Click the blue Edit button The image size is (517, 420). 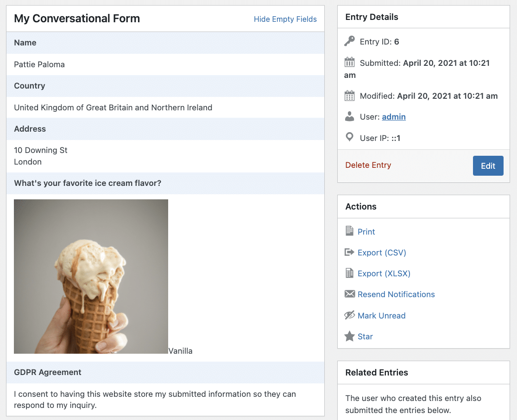pos(488,165)
